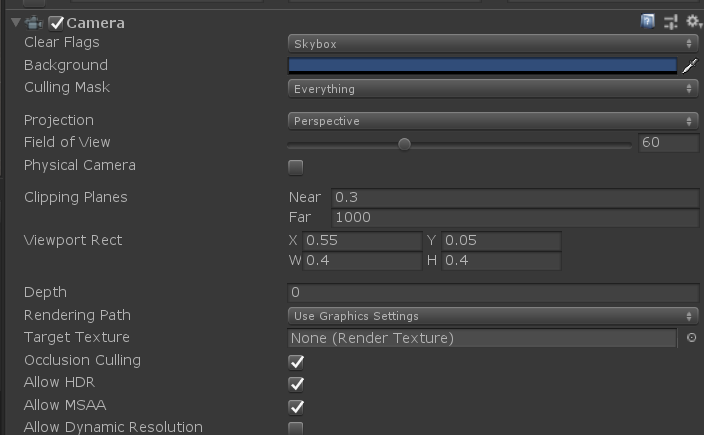The image size is (704, 435).
Task: Click the Far label in Clipping Planes
Action: [x=300, y=218]
